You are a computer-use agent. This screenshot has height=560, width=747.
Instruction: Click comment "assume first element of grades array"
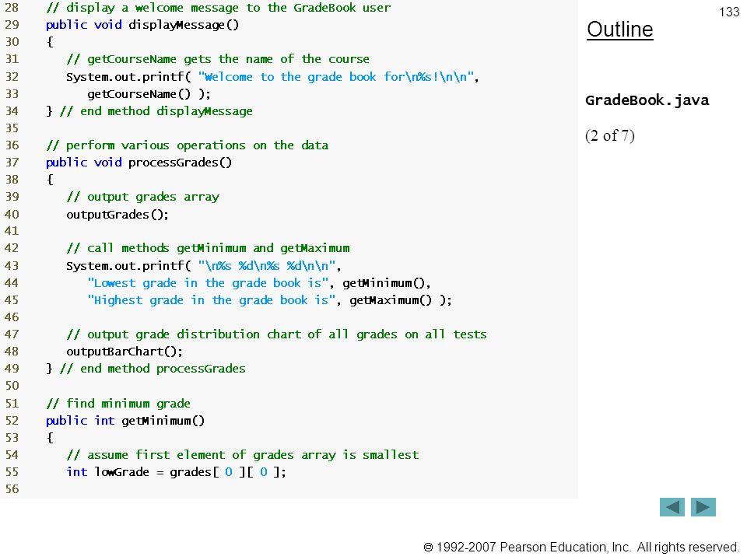[243, 455]
